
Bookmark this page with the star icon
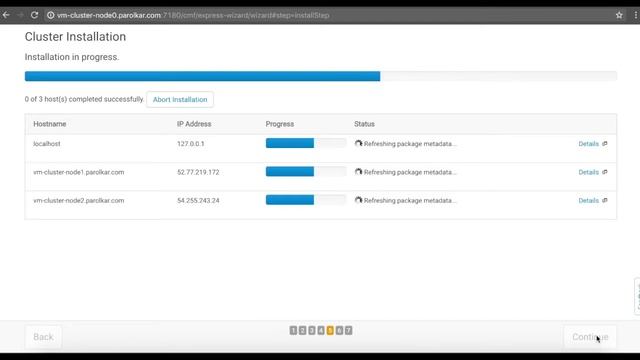(x=619, y=15)
